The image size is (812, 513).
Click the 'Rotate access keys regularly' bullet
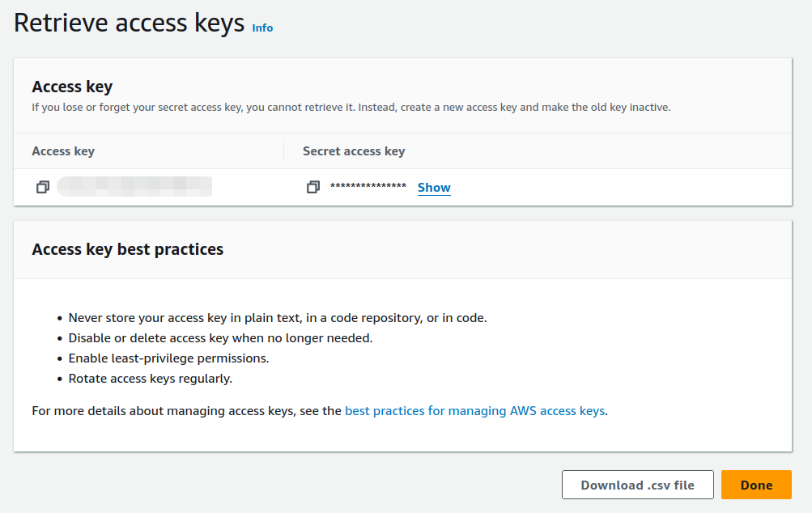click(151, 379)
